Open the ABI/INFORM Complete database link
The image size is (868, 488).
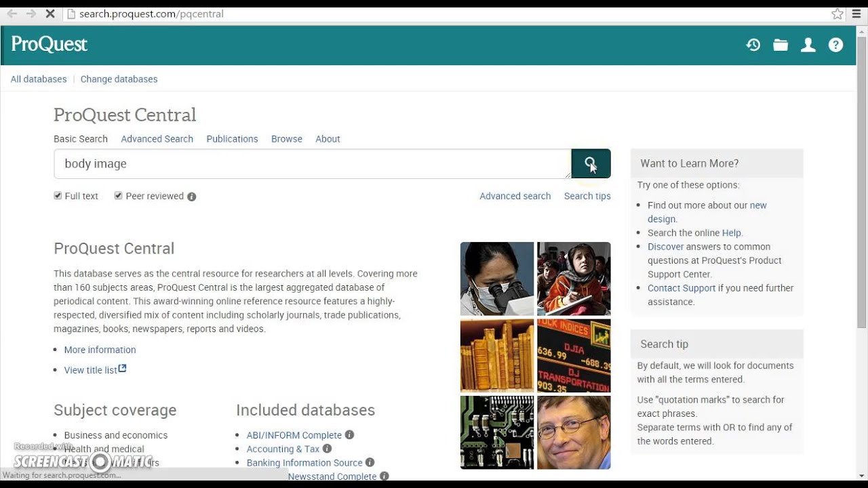tap(294, 435)
